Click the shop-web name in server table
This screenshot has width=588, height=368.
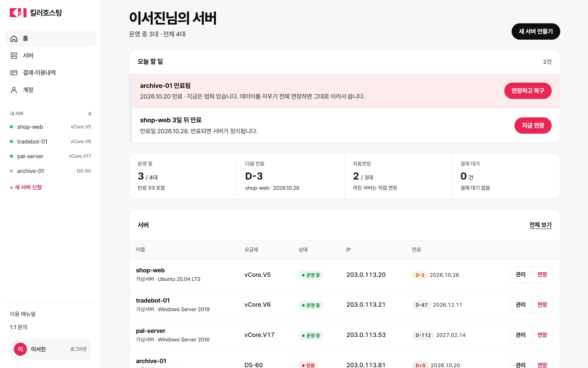(x=150, y=270)
